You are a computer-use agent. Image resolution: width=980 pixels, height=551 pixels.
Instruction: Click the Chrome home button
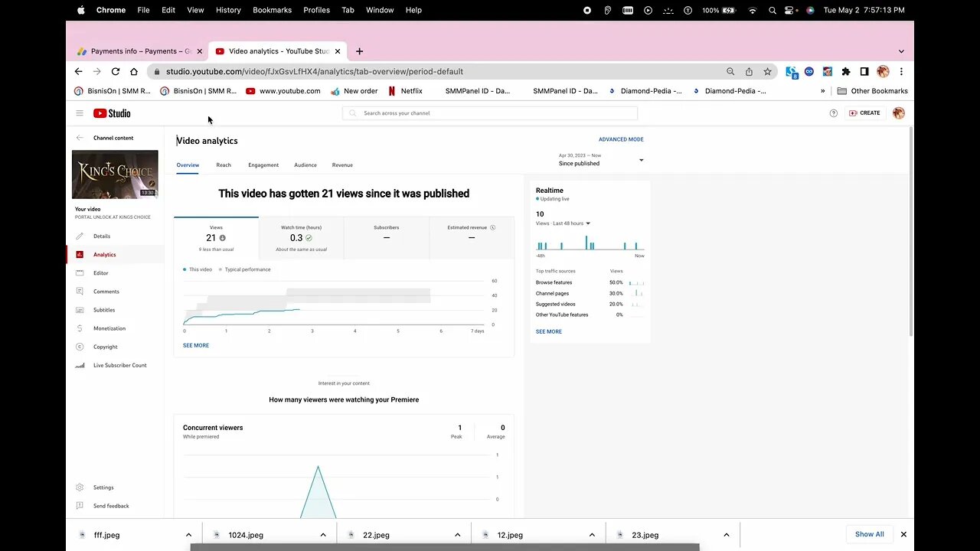pyautogui.click(x=133, y=71)
